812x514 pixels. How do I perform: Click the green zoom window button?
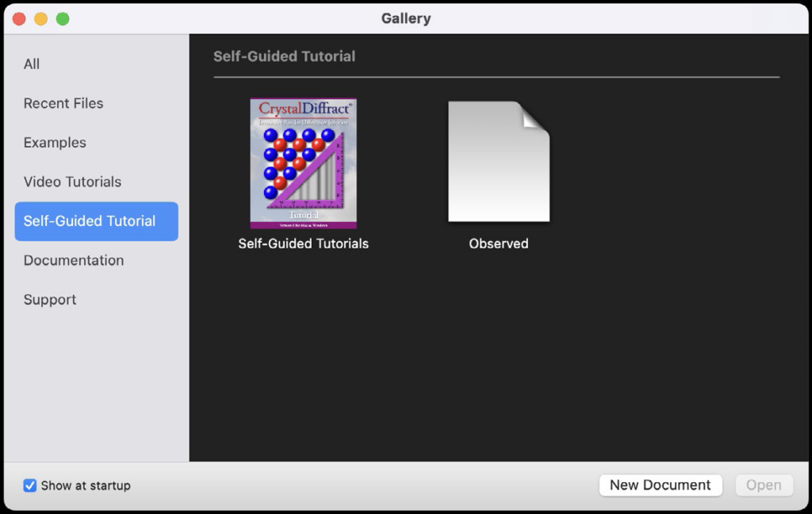(x=63, y=18)
